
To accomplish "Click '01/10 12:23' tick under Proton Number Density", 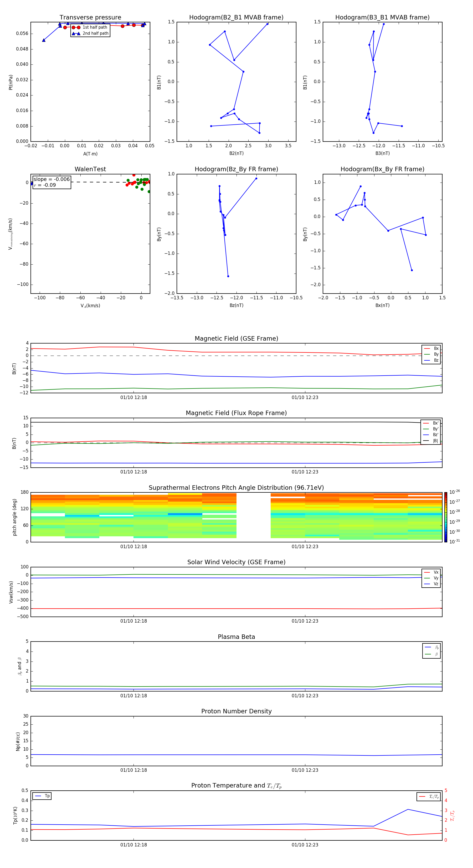I will click(305, 770).
